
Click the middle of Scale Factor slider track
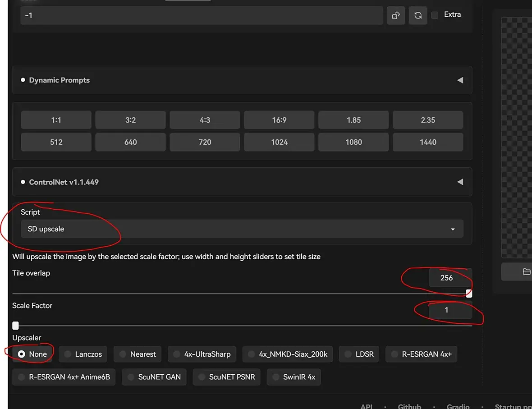(242, 326)
